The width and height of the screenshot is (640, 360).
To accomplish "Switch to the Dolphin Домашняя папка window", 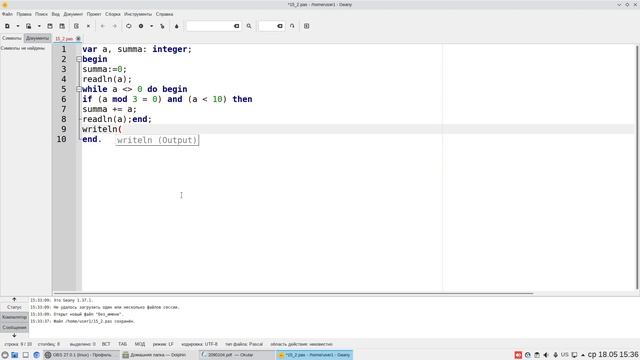I will (158, 355).
